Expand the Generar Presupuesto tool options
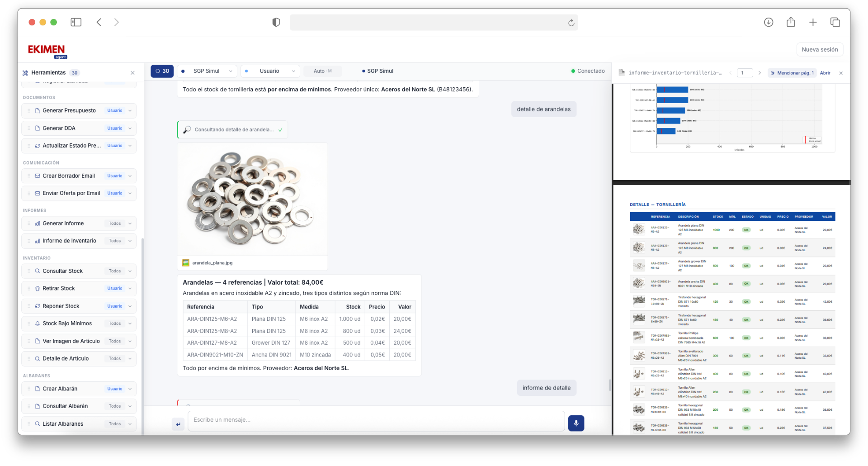 click(130, 111)
